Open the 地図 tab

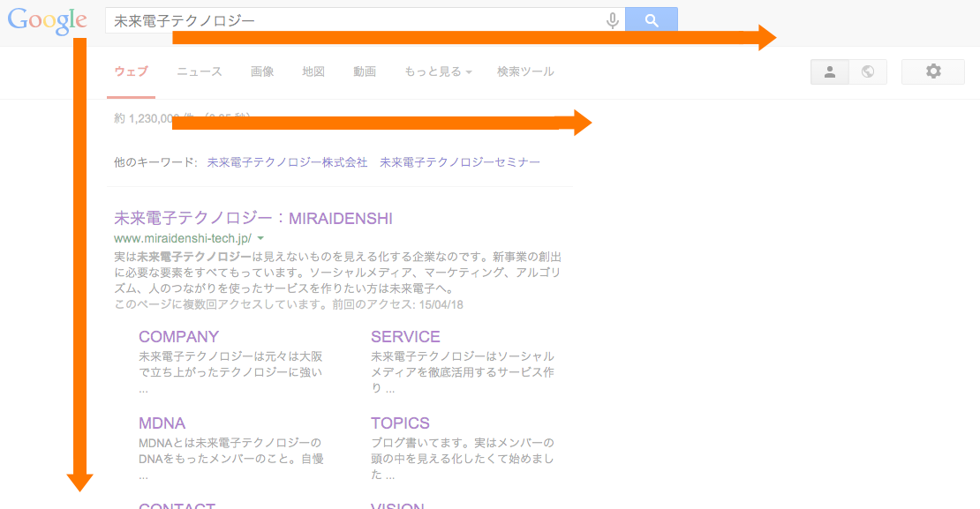pyautogui.click(x=313, y=71)
